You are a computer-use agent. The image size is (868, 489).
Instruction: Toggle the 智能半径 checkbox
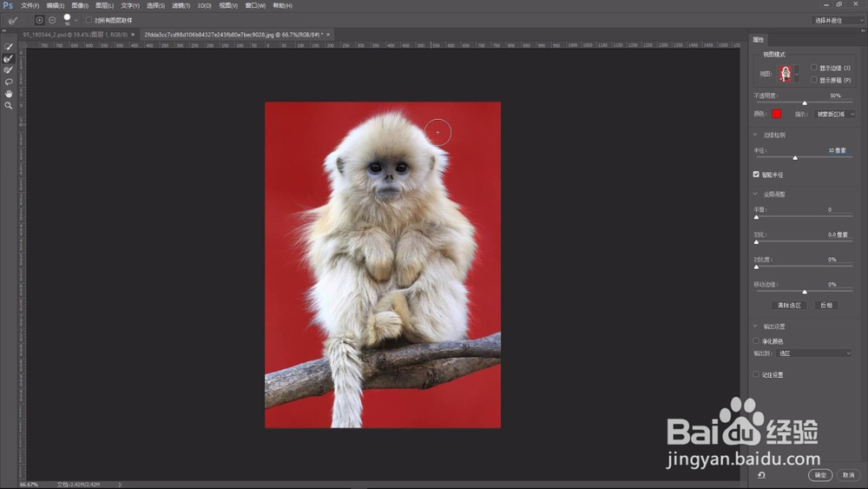(756, 175)
